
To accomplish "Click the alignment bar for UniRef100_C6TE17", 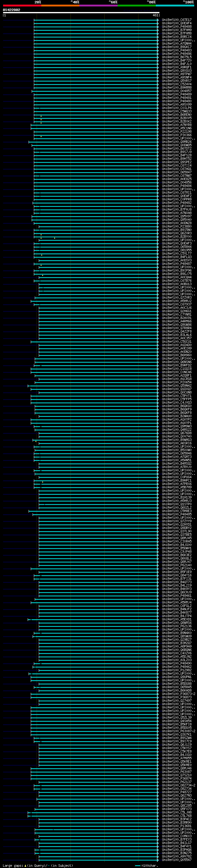I will tap(96, 20).
